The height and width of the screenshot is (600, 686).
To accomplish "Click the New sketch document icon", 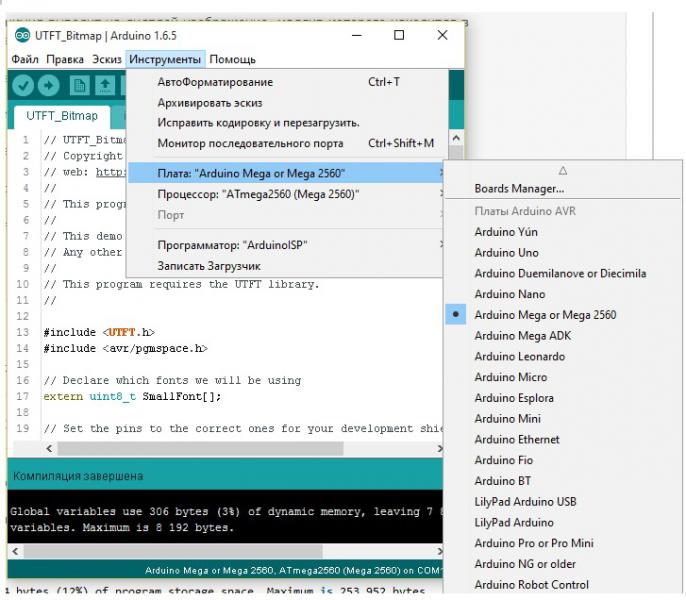I will pos(79,85).
